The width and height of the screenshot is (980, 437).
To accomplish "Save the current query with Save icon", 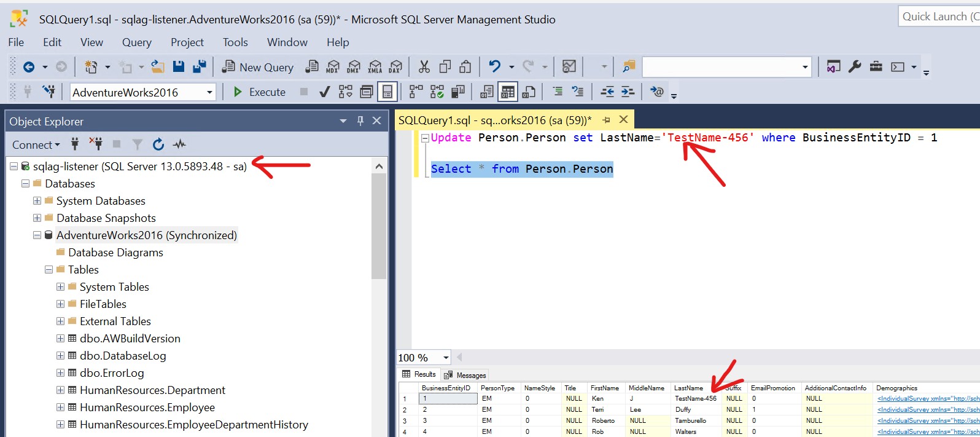I will click(x=179, y=67).
